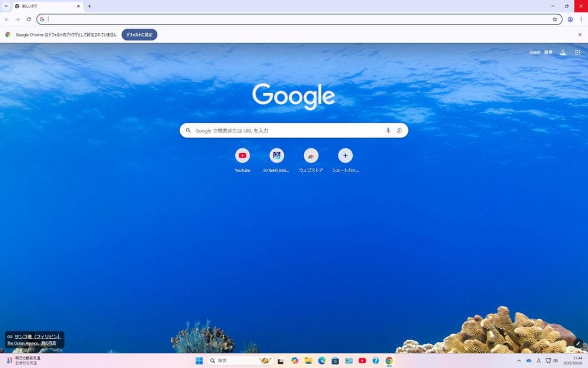Open Search Labs flask icon
The height and width of the screenshot is (368, 588).
tap(563, 52)
